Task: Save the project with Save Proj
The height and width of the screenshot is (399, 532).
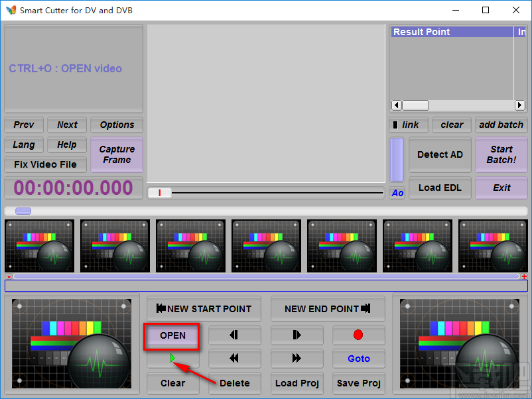Action: [359, 383]
